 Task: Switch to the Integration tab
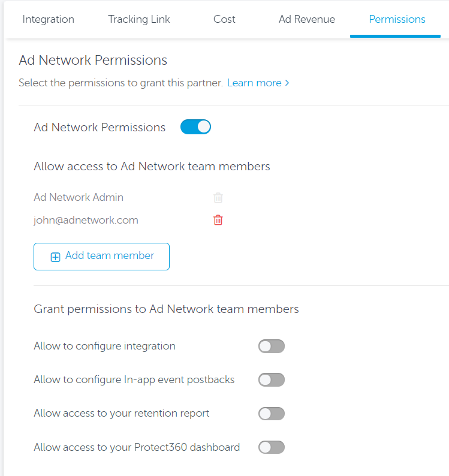point(49,19)
